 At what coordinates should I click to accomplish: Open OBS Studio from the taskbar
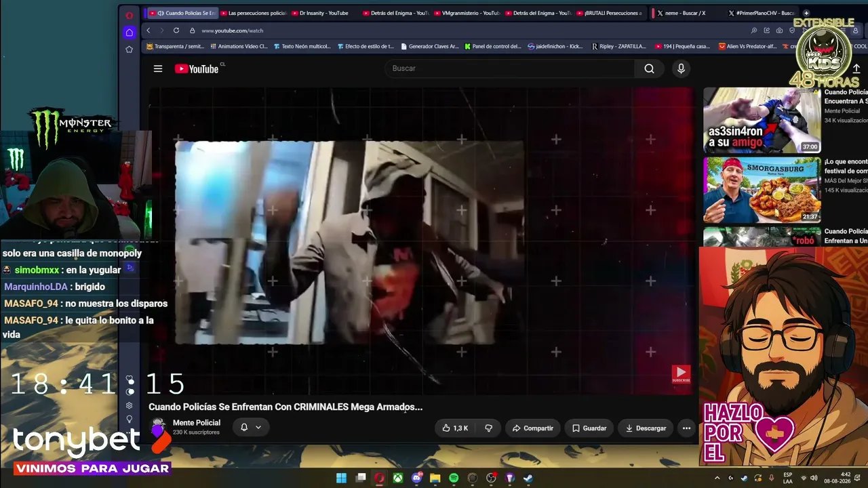[491, 478]
